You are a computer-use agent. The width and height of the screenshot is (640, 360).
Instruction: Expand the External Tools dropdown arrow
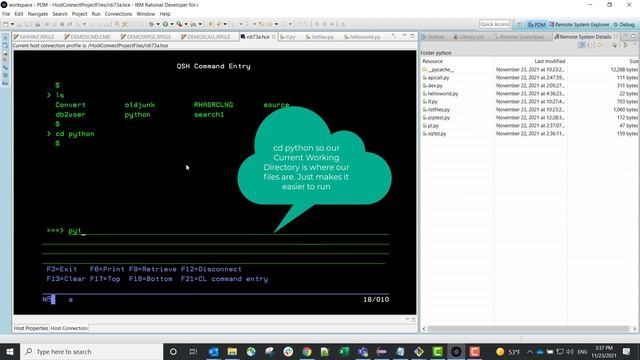186,24
